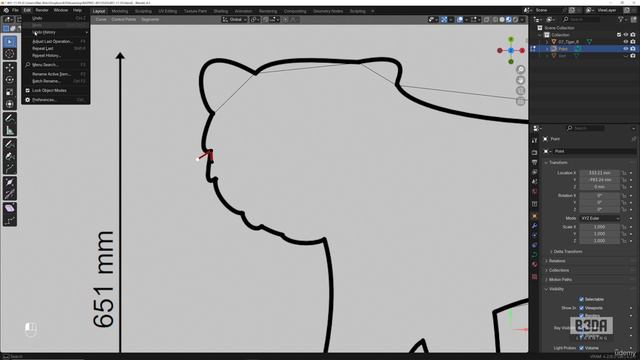Screen dimensions: 640x360
Task: Toggle viewport overlays button
Action: (x=460, y=20)
